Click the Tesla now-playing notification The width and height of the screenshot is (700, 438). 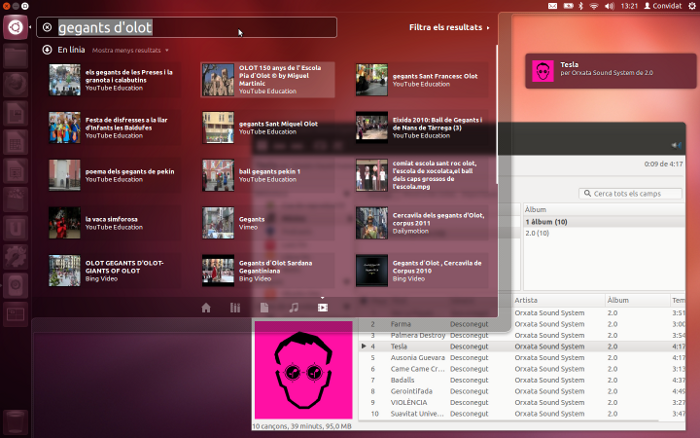pos(610,71)
